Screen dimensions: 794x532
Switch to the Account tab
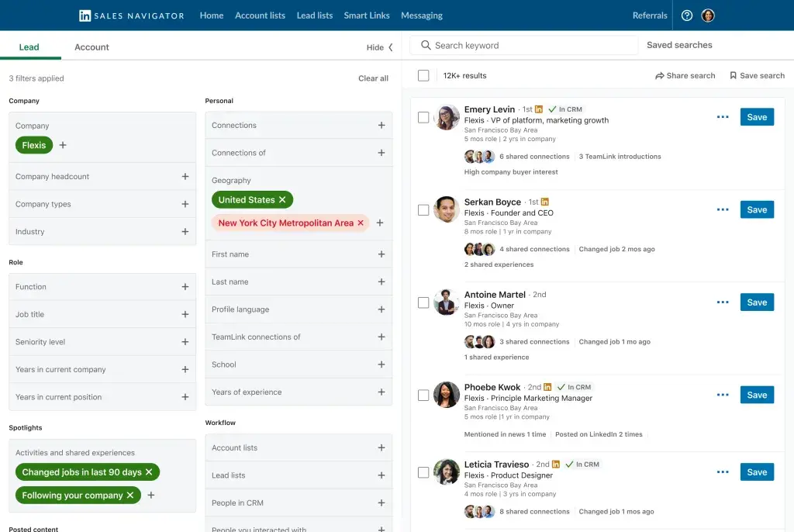(91, 47)
